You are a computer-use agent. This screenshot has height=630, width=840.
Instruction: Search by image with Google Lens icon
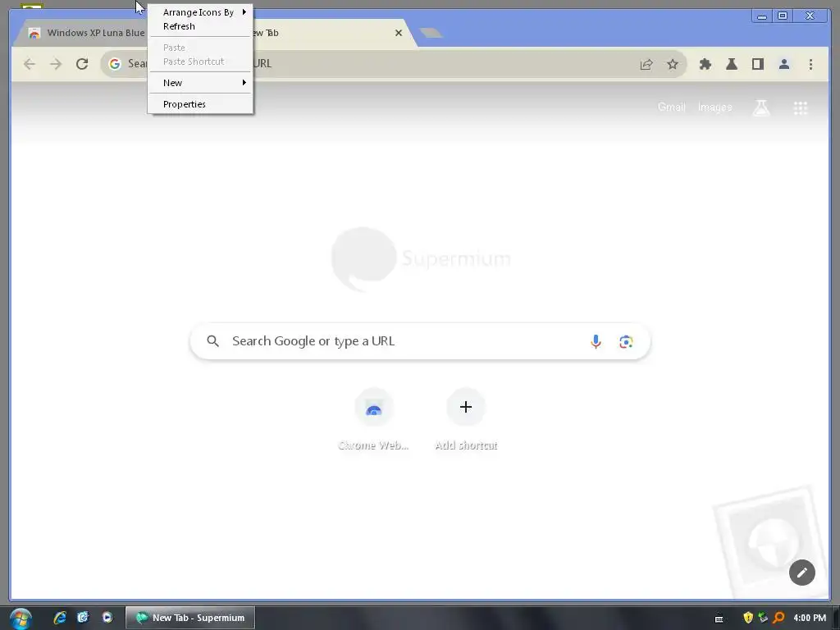626,342
